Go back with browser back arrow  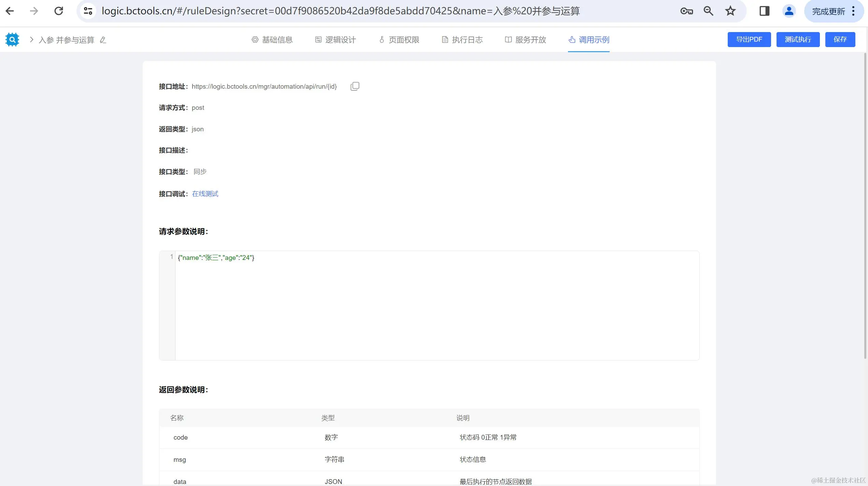click(x=10, y=11)
